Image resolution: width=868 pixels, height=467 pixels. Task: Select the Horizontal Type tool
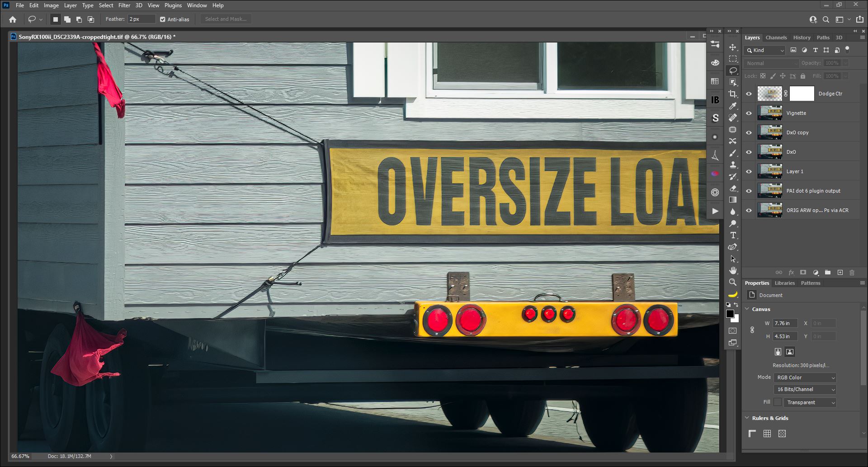pyautogui.click(x=733, y=235)
